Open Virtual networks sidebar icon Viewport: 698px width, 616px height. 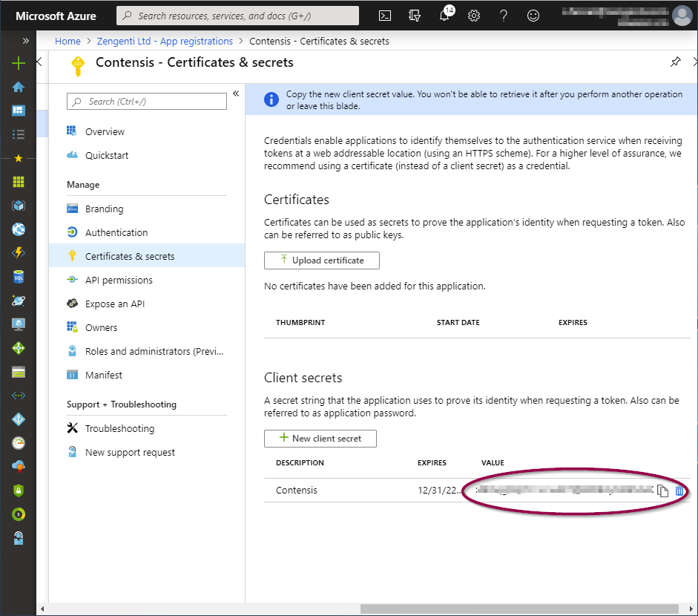[x=19, y=396]
